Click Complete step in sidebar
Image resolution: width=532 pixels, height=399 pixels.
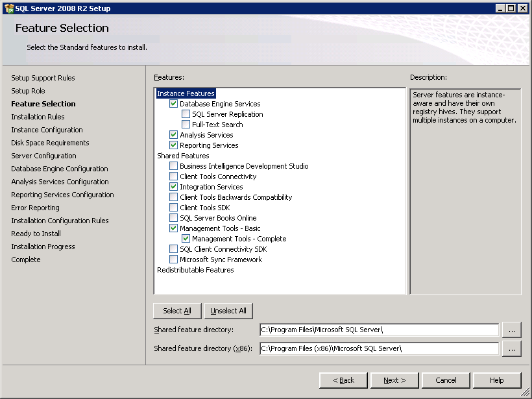(x=26, y=260)
